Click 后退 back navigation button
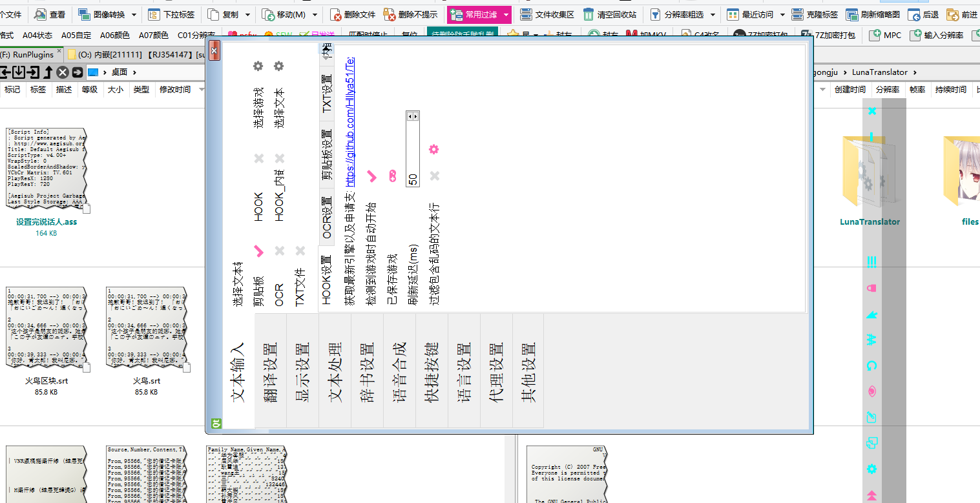Image resolution: width=980 pixels, height=503 pixels. [924, 14]
